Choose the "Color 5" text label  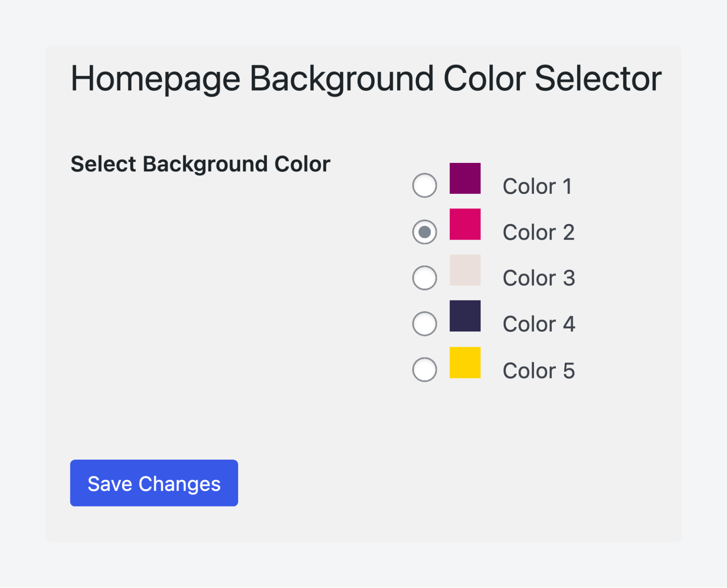[538, 371]
